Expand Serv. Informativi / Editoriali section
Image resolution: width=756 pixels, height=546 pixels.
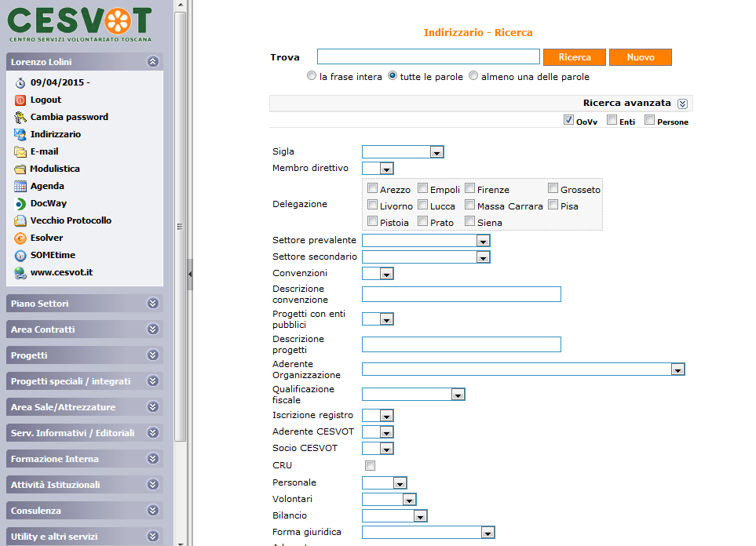[x=153, y=433]
